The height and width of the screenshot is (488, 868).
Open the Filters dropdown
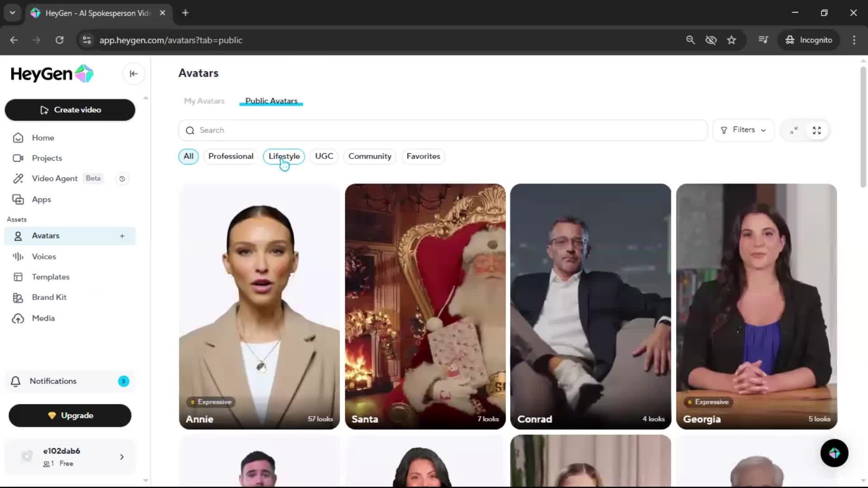click(x=743, y=130)
